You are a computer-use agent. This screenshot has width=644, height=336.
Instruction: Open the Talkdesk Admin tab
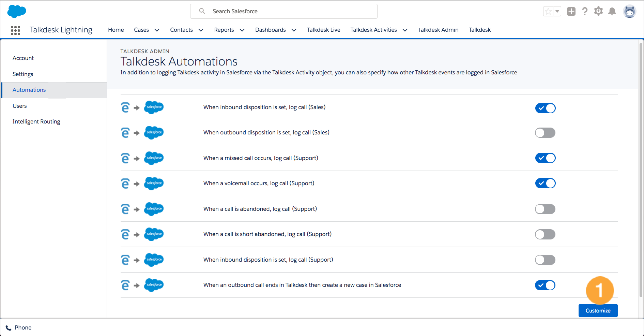438,30
